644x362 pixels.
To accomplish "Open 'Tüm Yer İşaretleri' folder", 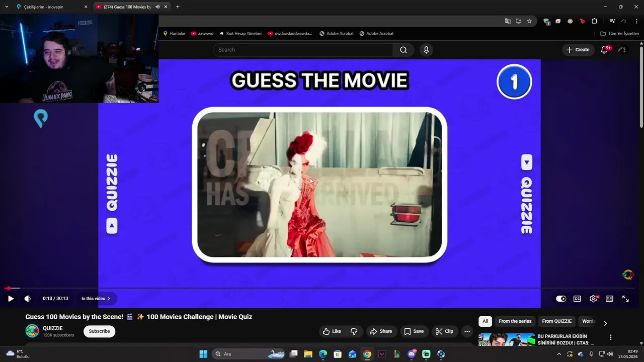I will 619,34.
